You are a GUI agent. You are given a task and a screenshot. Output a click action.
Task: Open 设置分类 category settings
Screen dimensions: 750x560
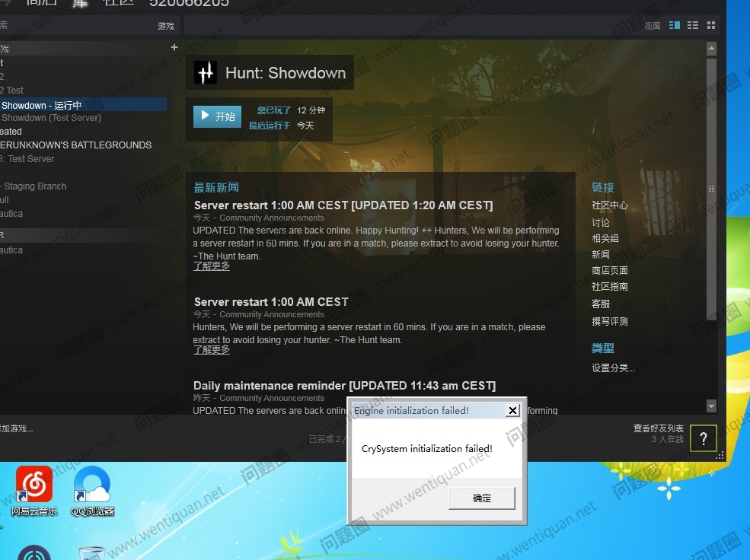(613, 368)
